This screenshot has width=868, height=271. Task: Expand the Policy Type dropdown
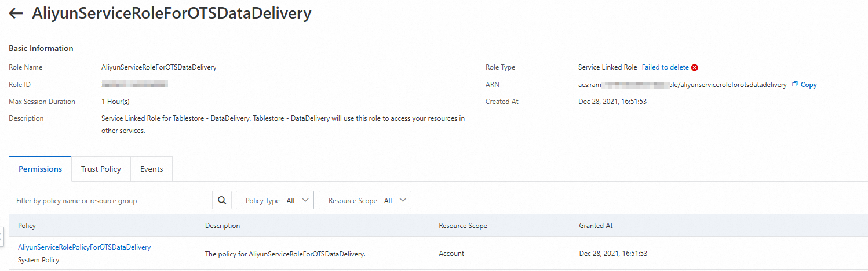tap(275, 200)
